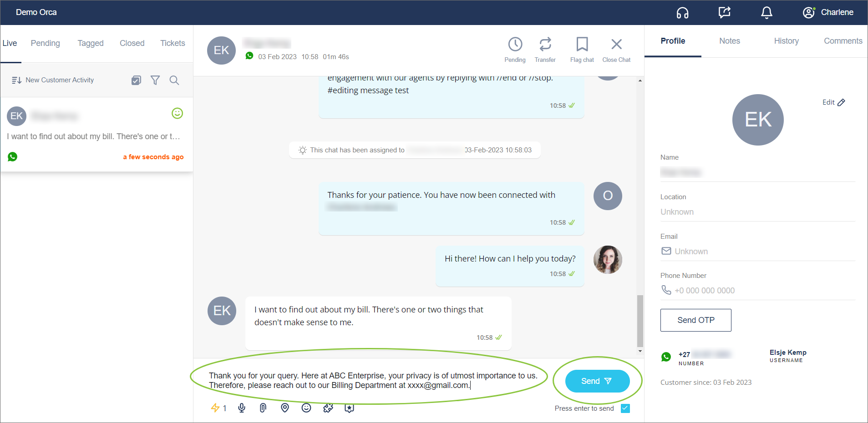The height and width of the screenshot is (423, 868).
Task: Toggle select-all chats checkbox icon
Action: pyautogui.click(x=136, y=81)
